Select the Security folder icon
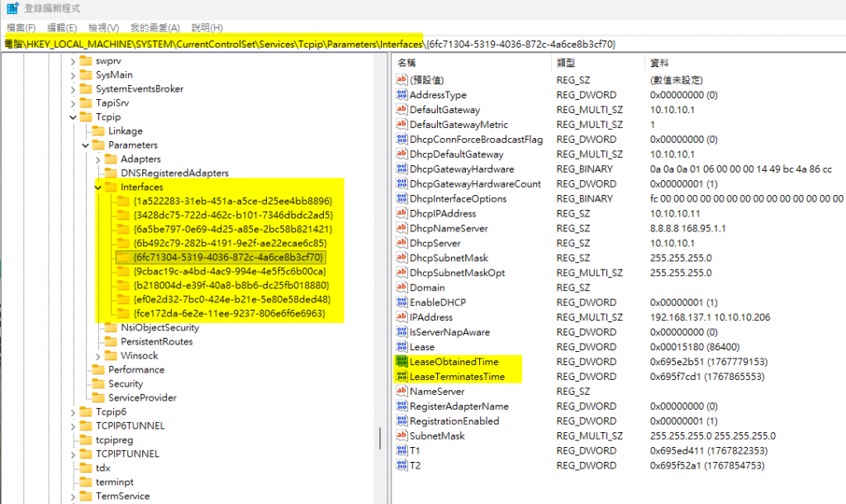The height and width of the screenshot is (504, 846). click(98, 383)
